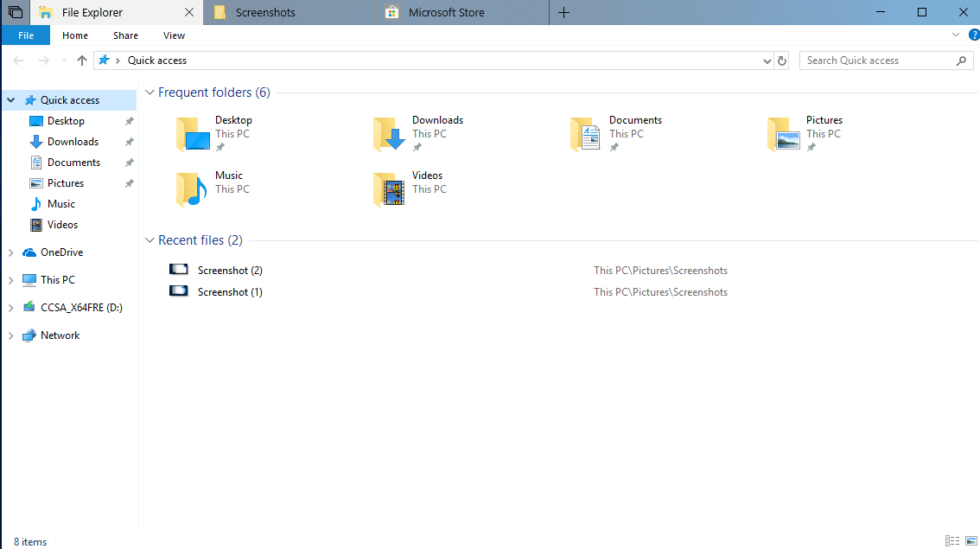Click the refresh icon in the address bar
Viewport: 980px width, 549px height.
(x=782, y=60)
